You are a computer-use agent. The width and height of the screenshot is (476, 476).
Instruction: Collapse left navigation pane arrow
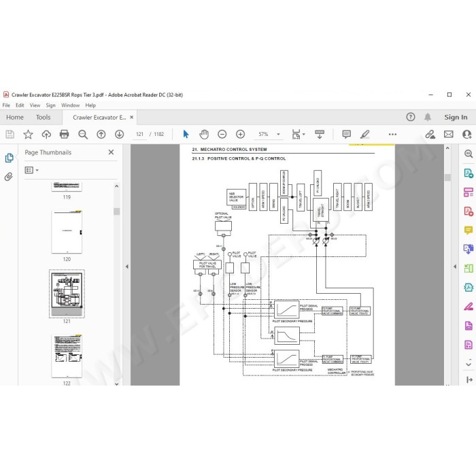point(127,267)
